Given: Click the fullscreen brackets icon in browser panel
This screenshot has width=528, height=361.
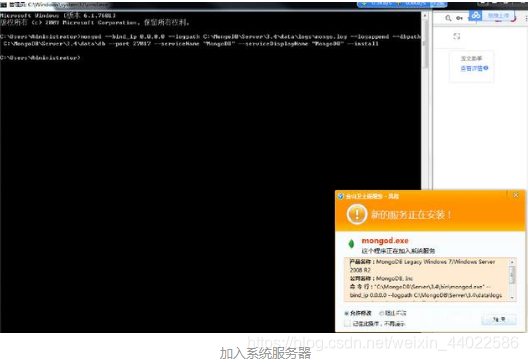Looking at the screenshot, I should point(457,36).
